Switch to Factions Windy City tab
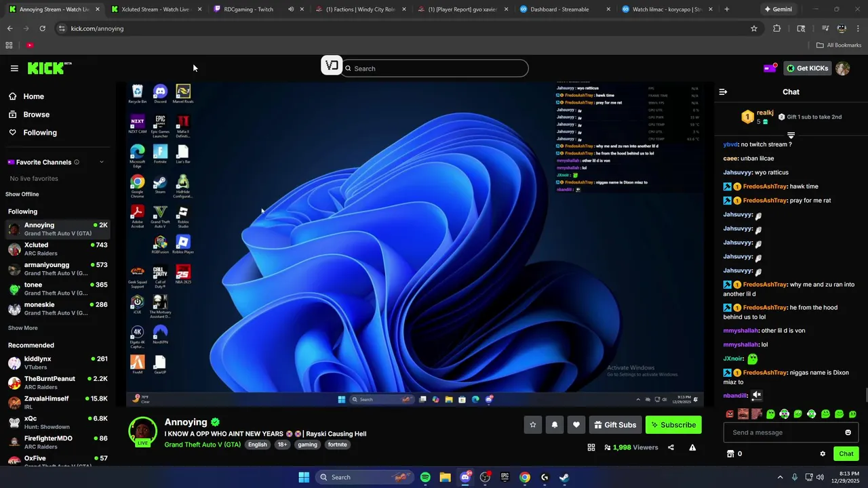The image size is (868, 488). (360, 9)
